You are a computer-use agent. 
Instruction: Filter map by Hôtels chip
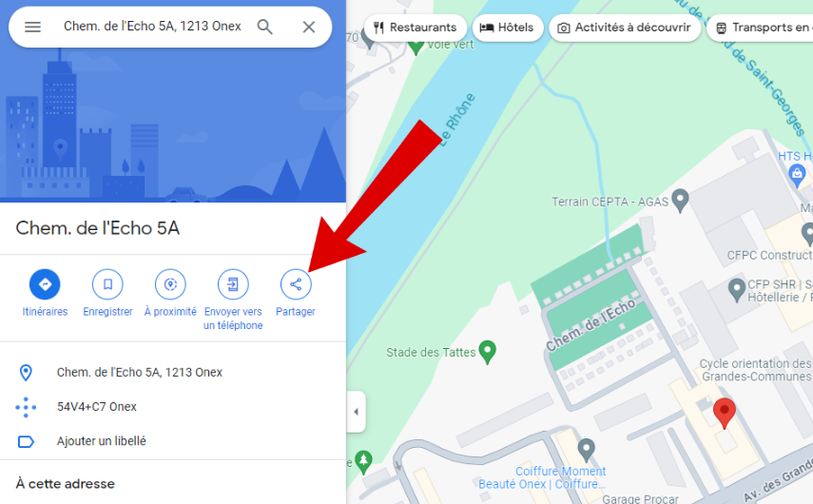(507, 28)
